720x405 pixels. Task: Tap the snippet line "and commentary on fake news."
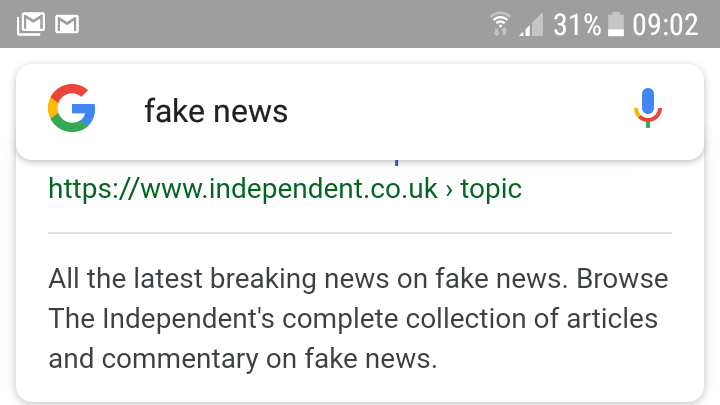tap(242, 359)
